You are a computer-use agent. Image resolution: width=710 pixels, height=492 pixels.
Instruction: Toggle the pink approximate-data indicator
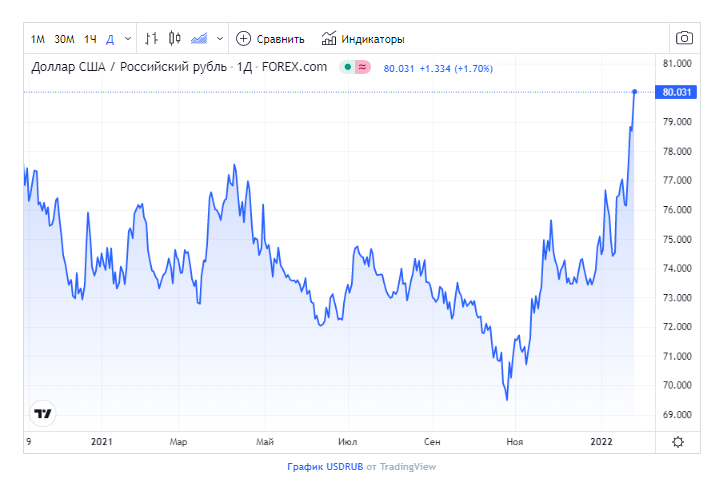362,67
